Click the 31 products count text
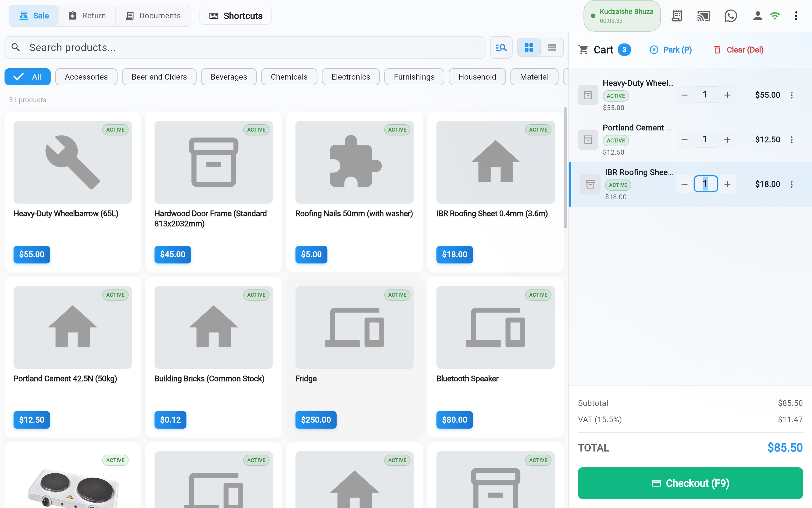Screen dimensions: 812x508 tap(28, 100)
